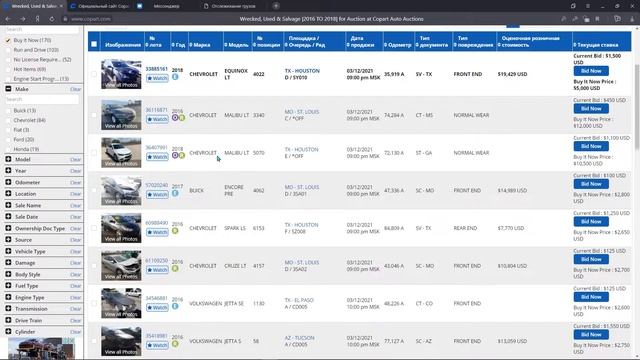Check the Ford make filter
640x360 pixels.
(x=8, y=140)
